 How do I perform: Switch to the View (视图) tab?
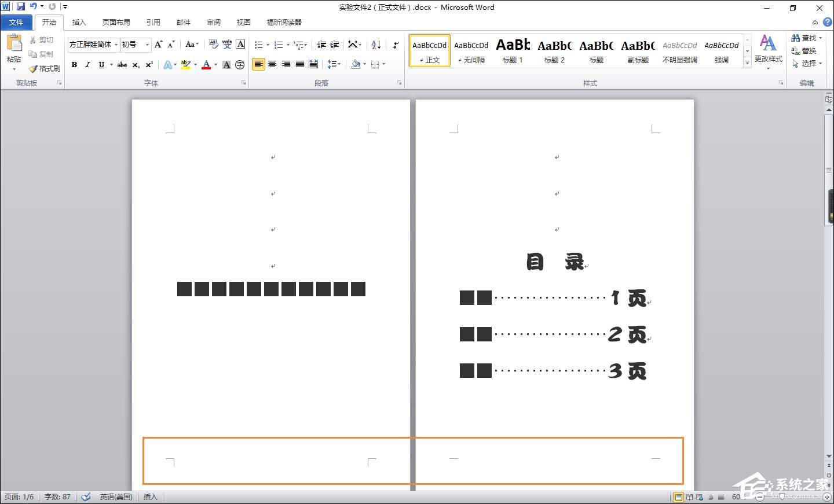tap(244, 23)
